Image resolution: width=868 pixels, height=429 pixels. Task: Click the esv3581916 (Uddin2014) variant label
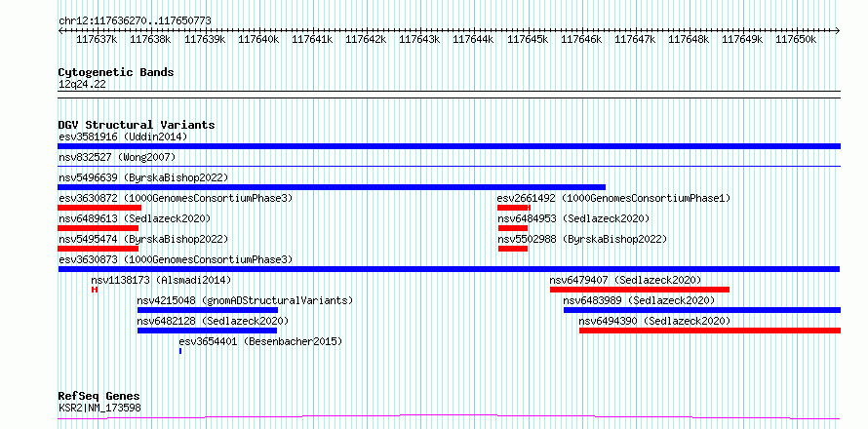pyautogui.click(x=123, y=136)
